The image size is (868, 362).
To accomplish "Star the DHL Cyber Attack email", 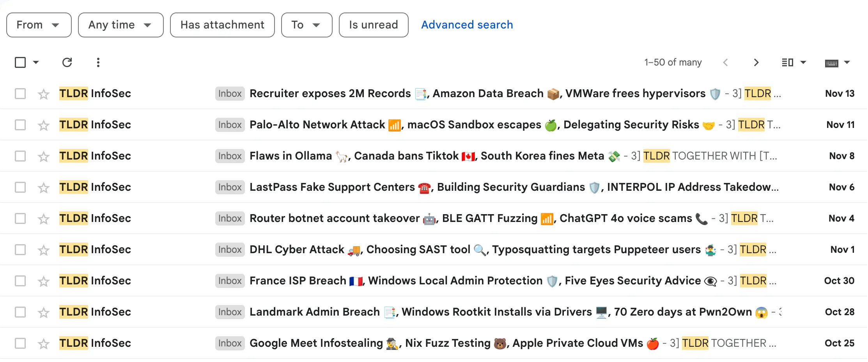I will (x=44, y=250).
